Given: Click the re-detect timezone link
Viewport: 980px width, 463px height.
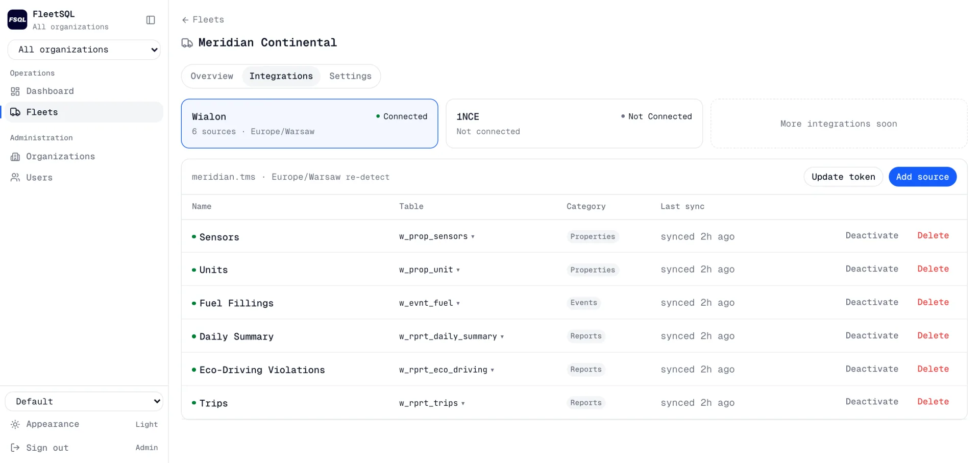Looking at the screenshot, I should coord(367,177).
